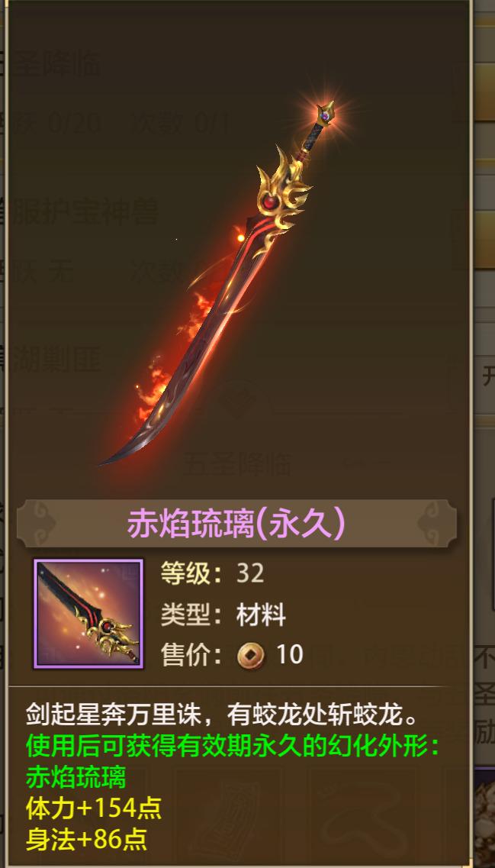
Task: Click the green 赤焰琉璃 appearance name
Action: [76, 777]
